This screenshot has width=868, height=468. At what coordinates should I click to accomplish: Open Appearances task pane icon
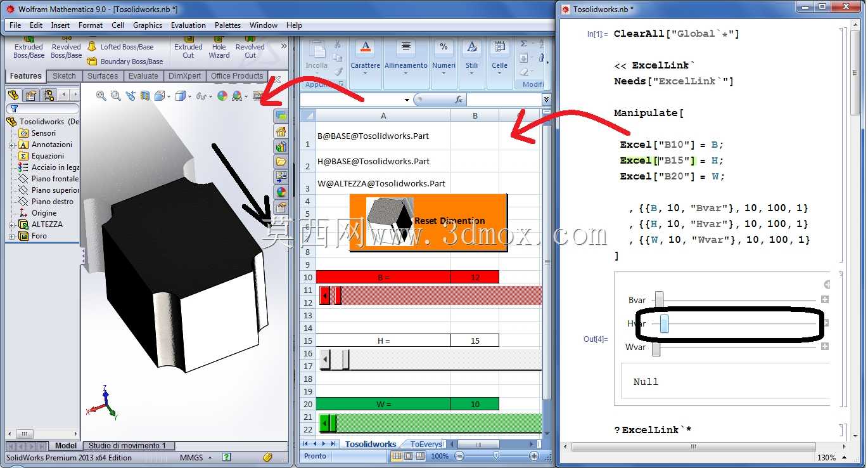pyautogui.click(x=281, y=192)
